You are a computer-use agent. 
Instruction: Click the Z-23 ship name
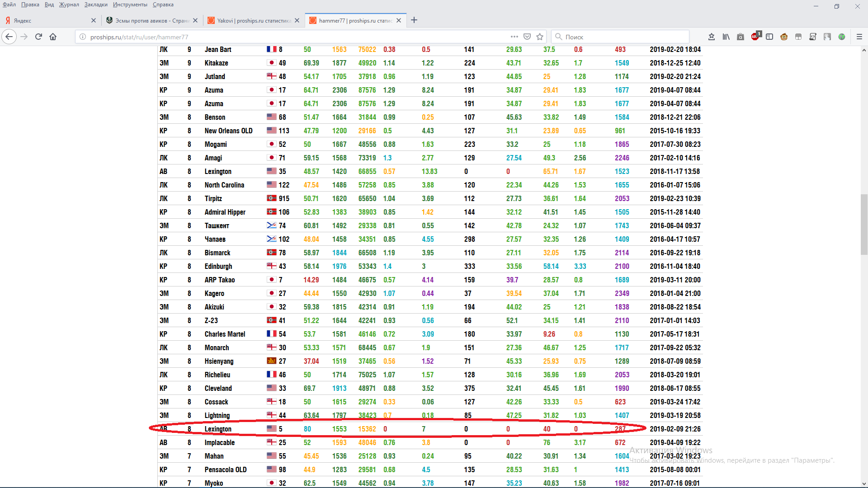point(211,320)
